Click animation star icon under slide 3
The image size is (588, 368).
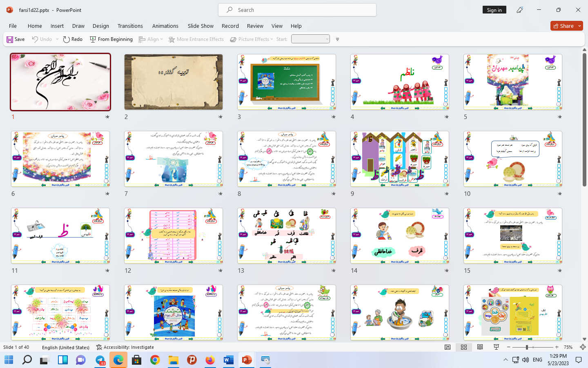(x=333, y=117)
